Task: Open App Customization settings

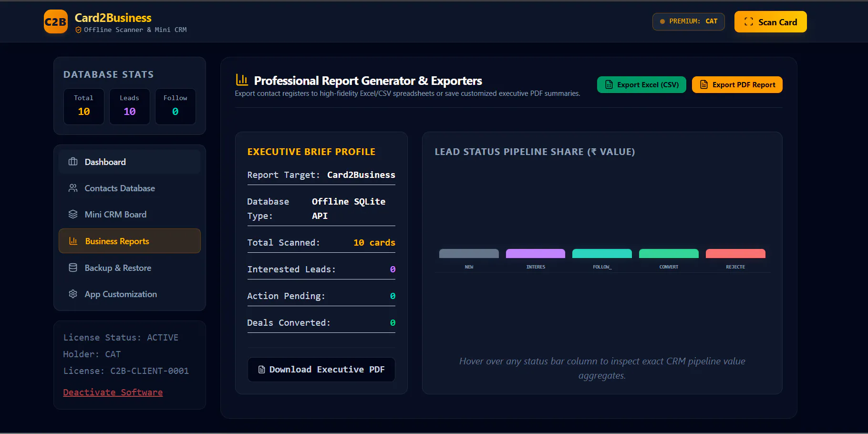Action: tap(130, 294)
